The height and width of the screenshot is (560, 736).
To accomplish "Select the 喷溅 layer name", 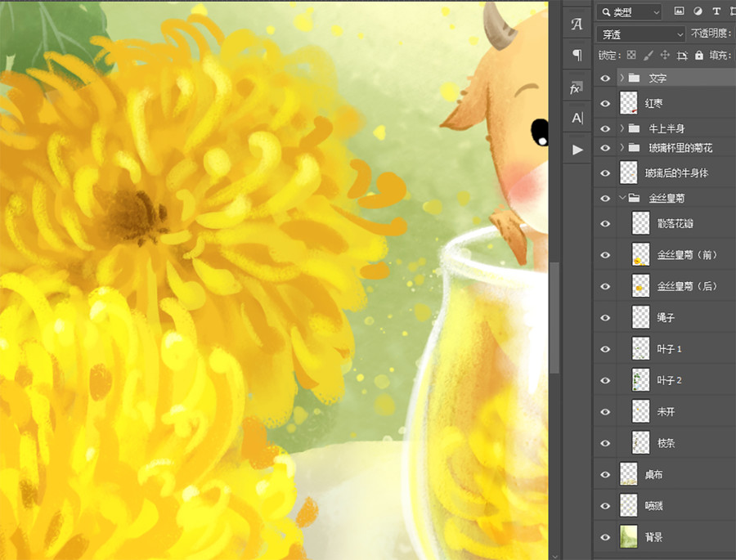I will coord(654,506).
